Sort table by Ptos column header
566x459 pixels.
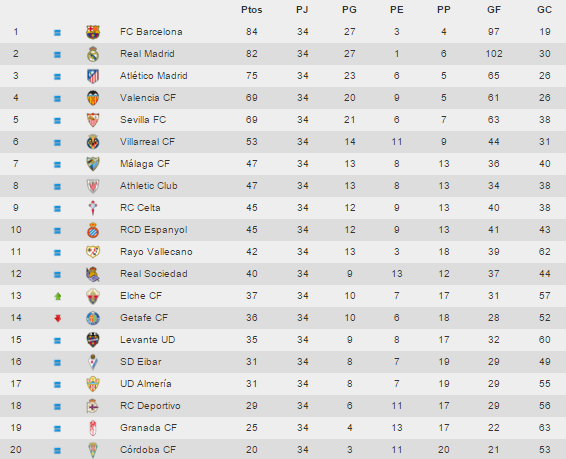252,10
